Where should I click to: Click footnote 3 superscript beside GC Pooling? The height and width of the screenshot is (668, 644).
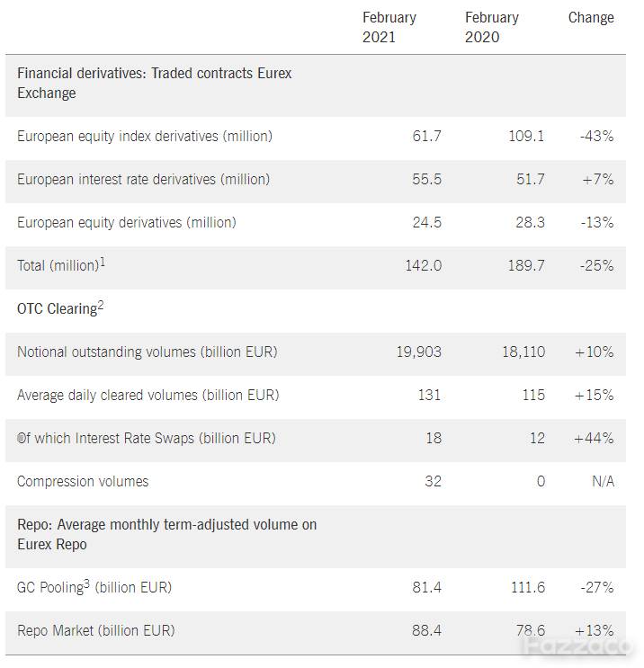[86, 583]
